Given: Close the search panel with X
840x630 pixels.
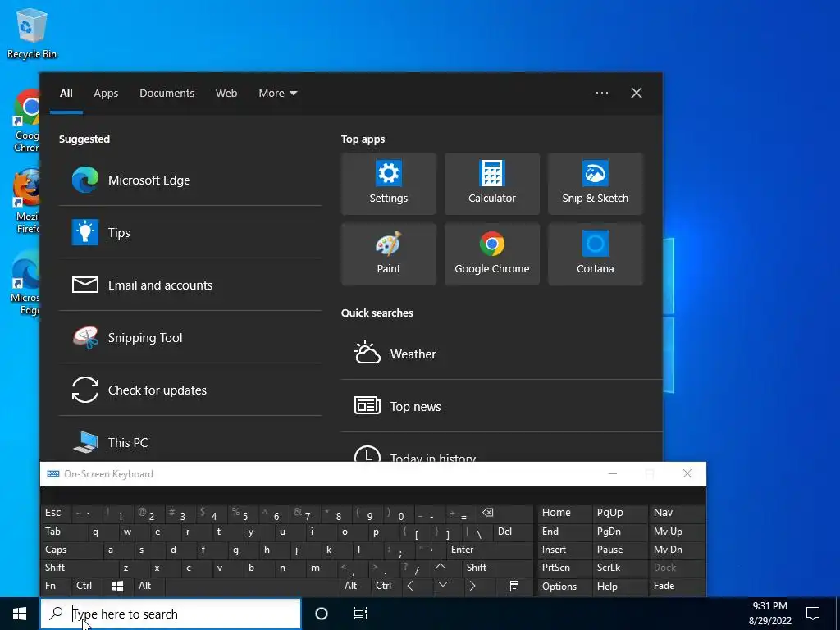Looking at the screenshot, I should click(637, 94).
